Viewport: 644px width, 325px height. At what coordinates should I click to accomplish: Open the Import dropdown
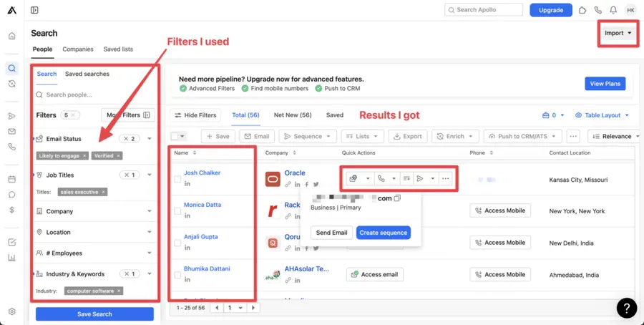618,33
